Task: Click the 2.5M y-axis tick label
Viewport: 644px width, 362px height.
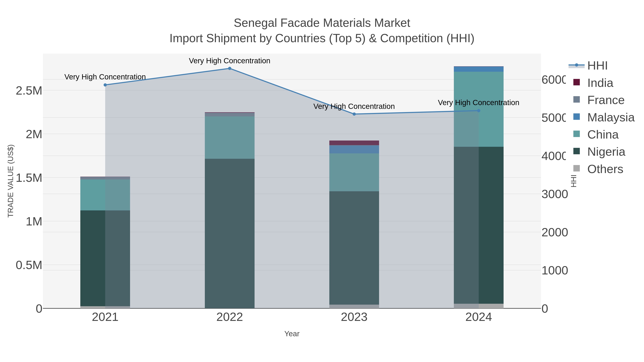Action: click(x=29, y=91)
